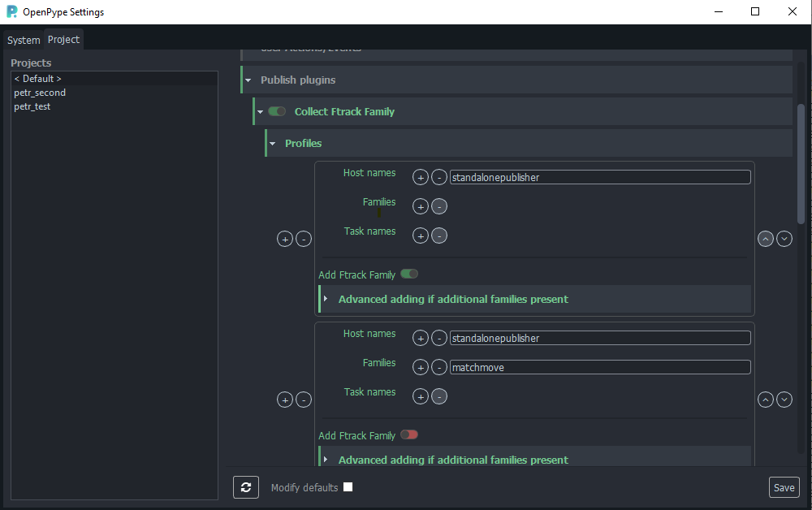Toggle Collect Ftrack Family plugin switch

pyautogui.click(x=277, y=111)
